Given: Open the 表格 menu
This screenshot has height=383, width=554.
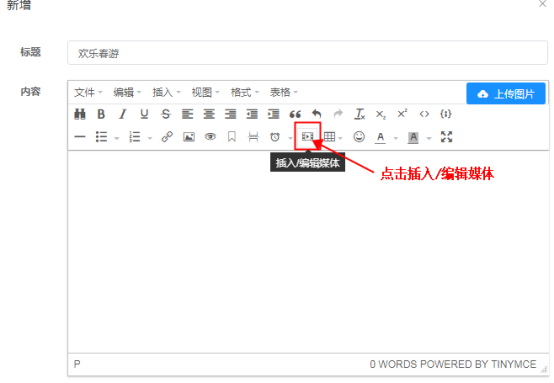Looking at the screenshot, I should pyautogui.click(x=284, y=93).
